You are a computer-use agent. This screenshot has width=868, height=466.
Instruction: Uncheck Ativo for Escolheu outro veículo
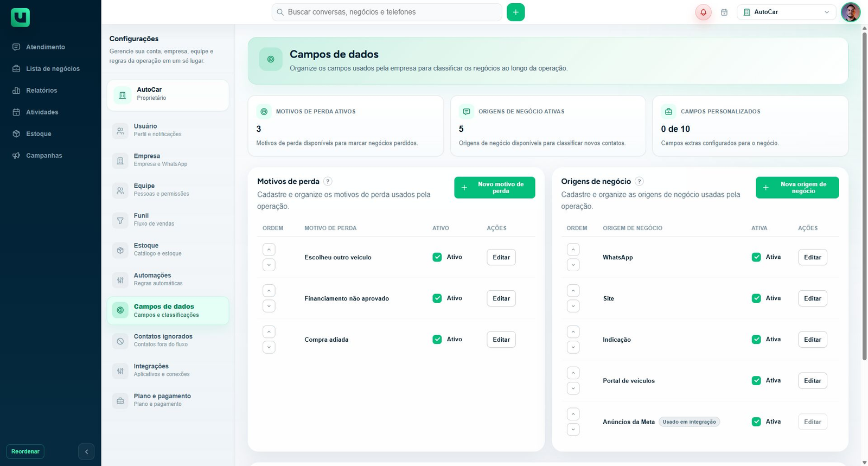tap(437, 257)
